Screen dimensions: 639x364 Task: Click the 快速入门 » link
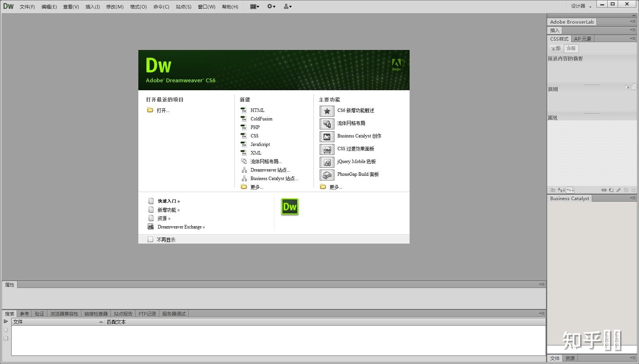(x=169, y=201)
